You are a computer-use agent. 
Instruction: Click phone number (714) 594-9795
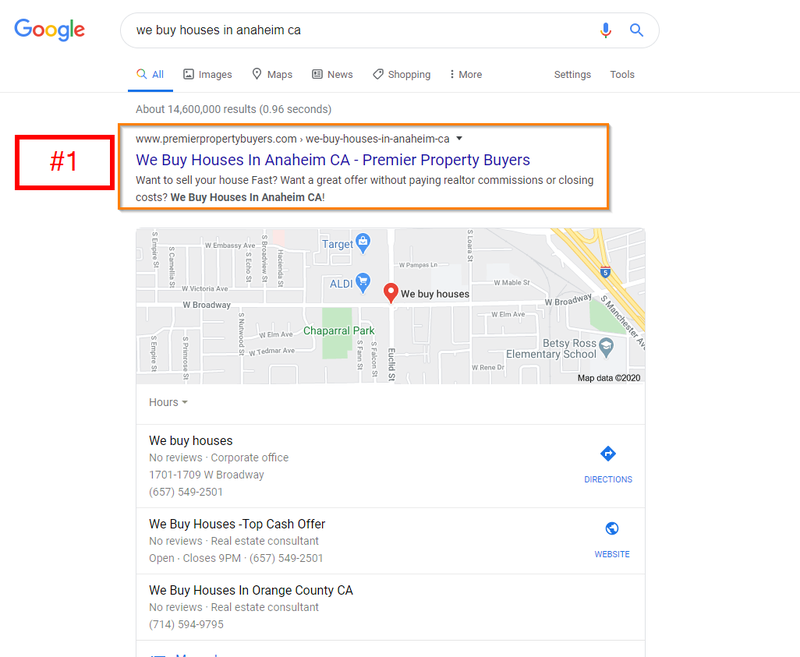[x=186, y=624]
